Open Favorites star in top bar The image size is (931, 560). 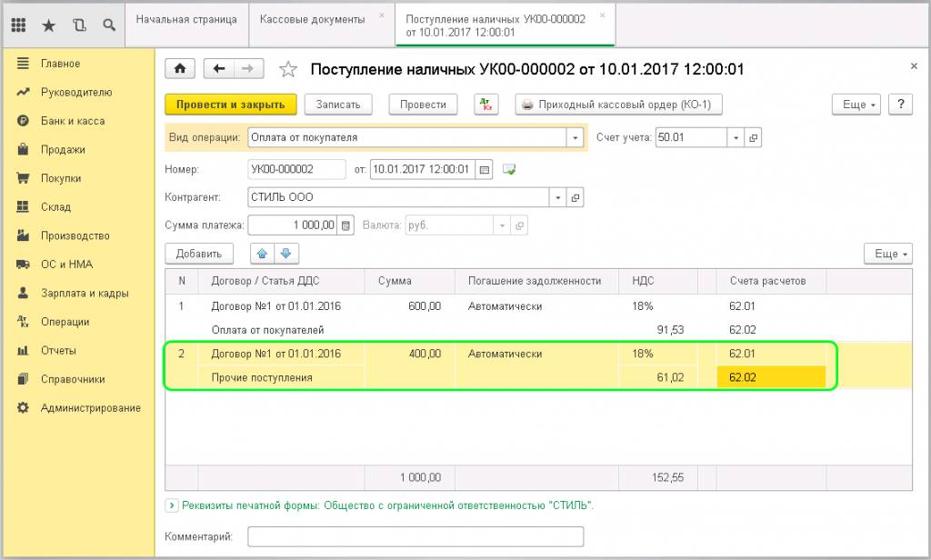pos(49,25)
